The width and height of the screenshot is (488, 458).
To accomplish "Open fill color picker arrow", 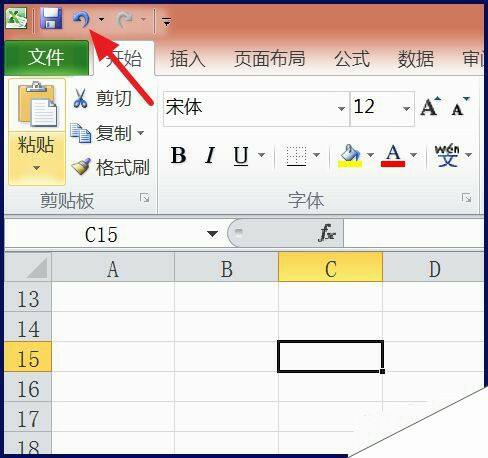I will click(370, 155).
